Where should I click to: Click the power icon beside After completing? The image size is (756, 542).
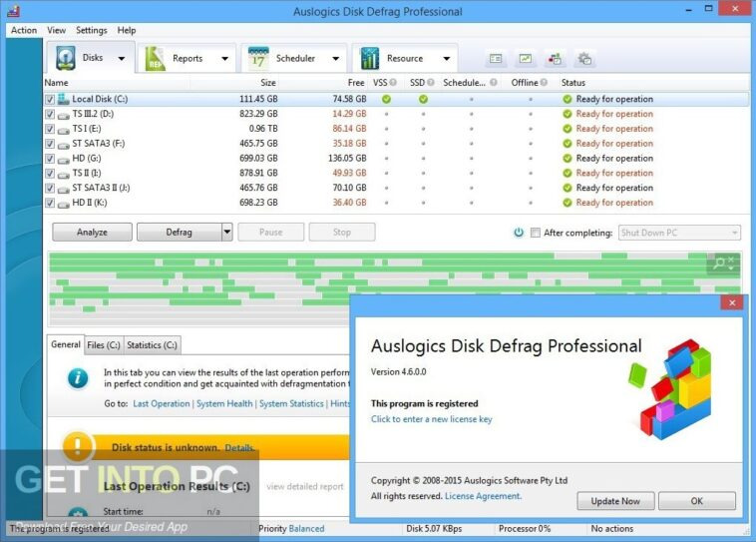tap(519, 233)
